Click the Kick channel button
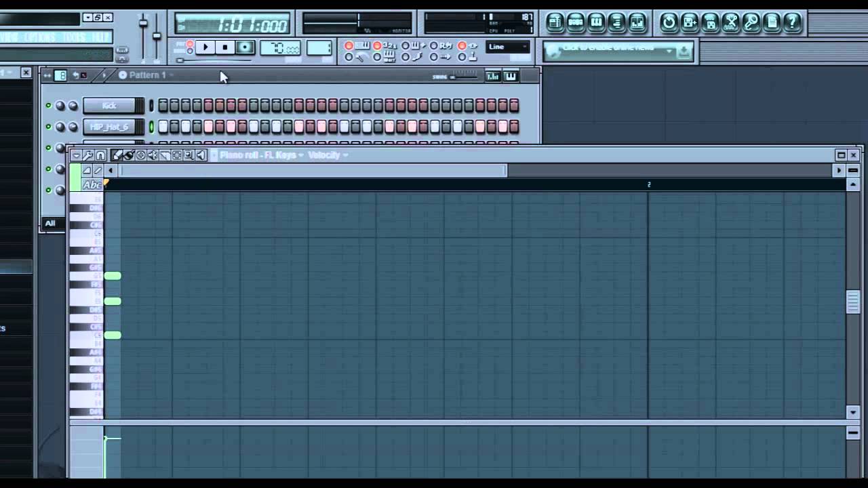This screenshot has height=488, width=868. [109, 106]
